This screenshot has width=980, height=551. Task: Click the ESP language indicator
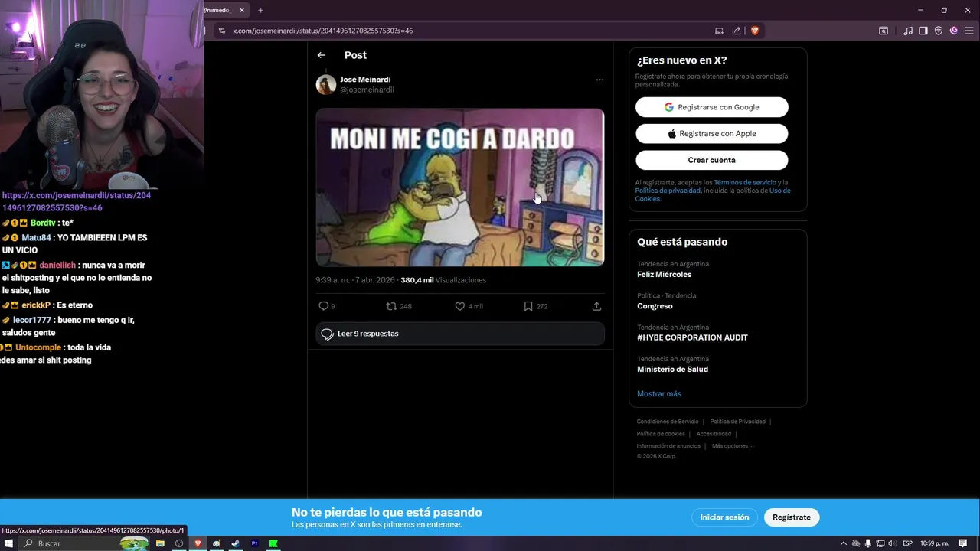pyautogui.click(x=907, y=543)
